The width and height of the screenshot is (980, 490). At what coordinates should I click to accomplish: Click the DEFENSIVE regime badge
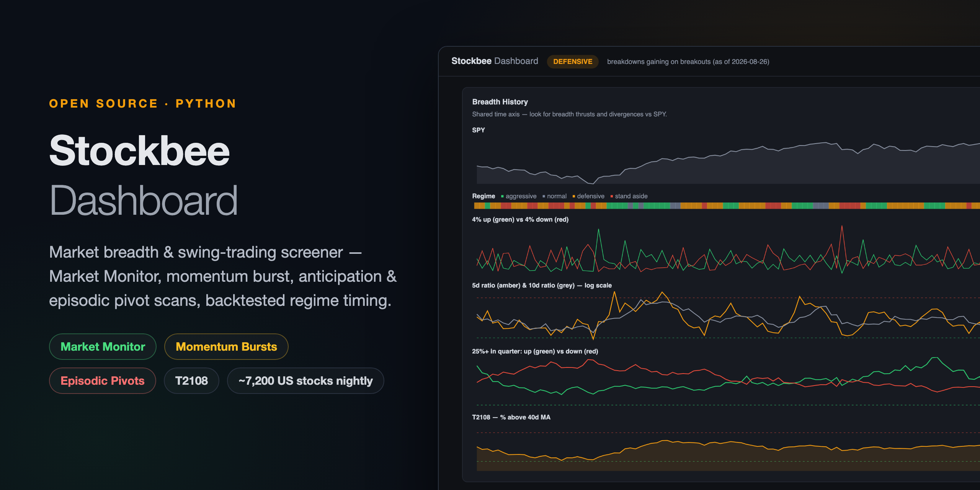tap(573, 62)
